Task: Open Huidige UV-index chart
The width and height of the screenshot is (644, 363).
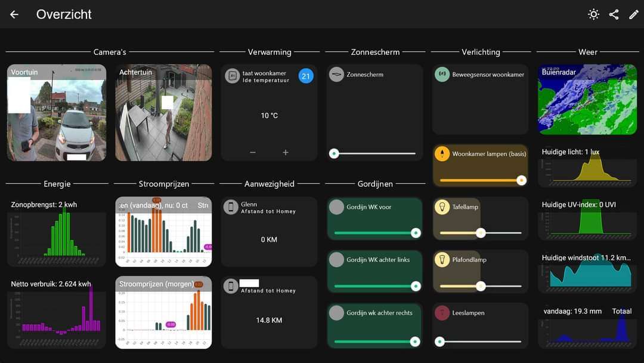Action: point(587,220)
